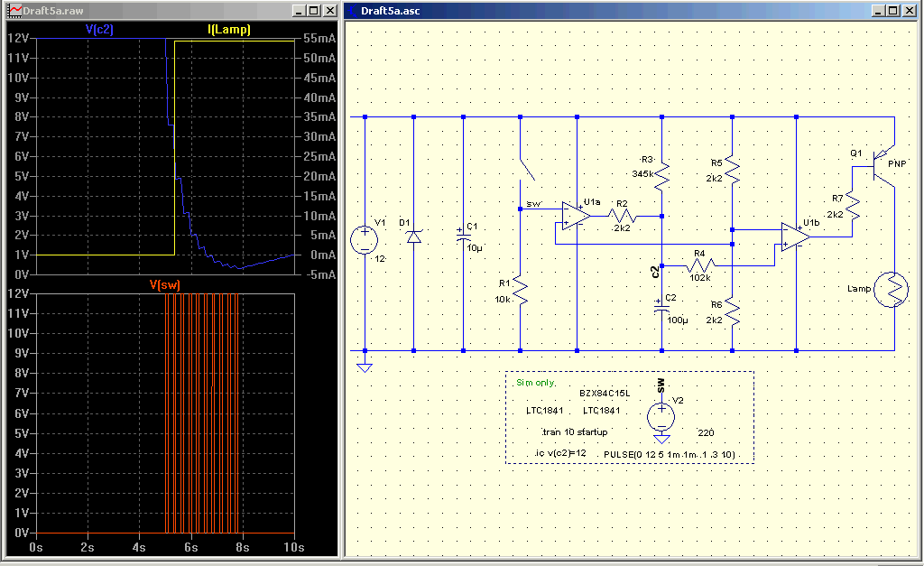
Task: Close the Draft5a.raw window
Action: pos(330,11)
